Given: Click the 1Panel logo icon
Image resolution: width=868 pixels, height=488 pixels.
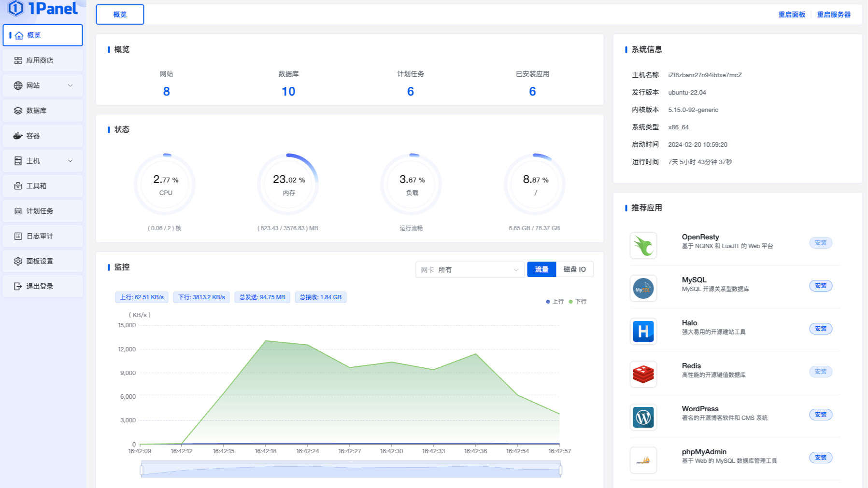Looking at the screenshot, I should [16, 8].
